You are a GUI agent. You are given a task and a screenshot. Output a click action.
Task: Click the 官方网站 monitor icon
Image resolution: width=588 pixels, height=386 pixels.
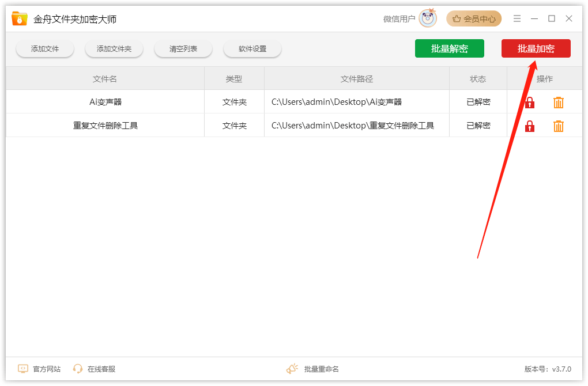[x=23, y=369]
